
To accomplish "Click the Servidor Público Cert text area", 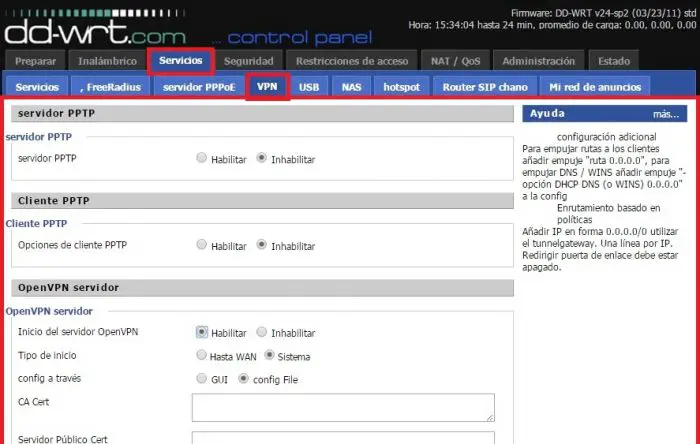I will pyautogui.click(x=343, y=438).
